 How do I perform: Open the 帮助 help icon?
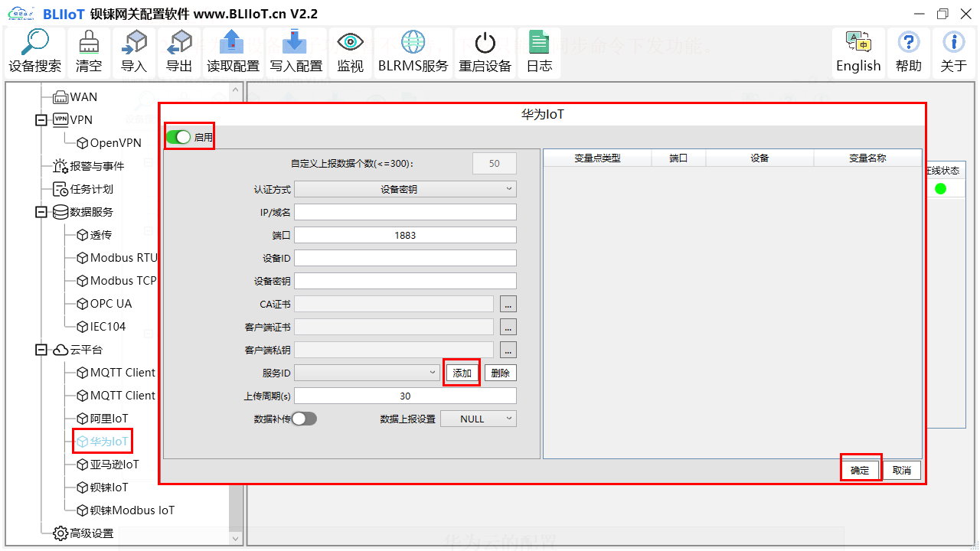point(908,52)
